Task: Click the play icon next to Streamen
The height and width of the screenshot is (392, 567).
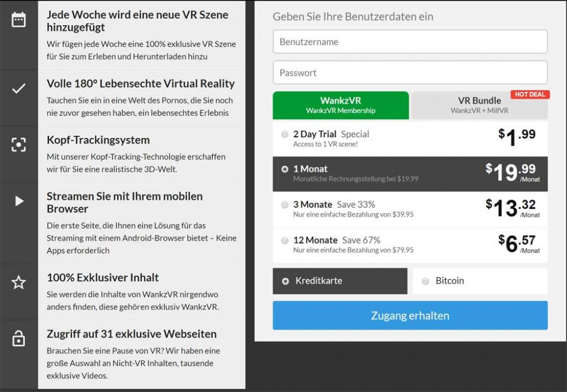Action: (x=19, y=201)
